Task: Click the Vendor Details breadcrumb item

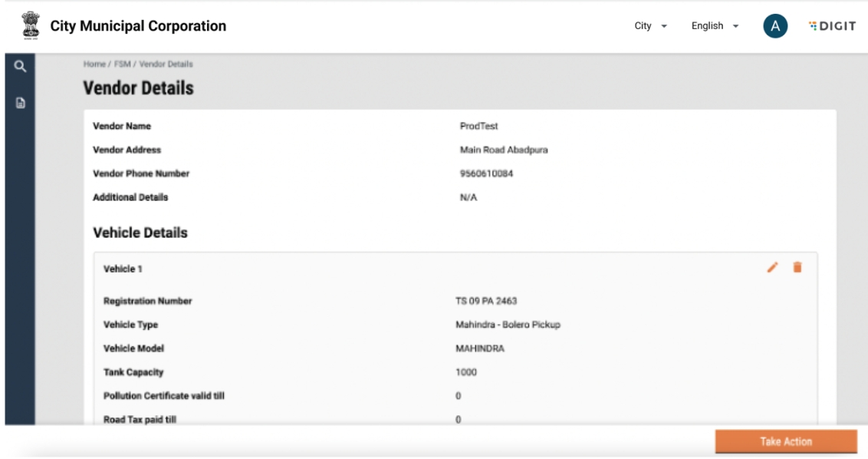Action: click(166, 64)
